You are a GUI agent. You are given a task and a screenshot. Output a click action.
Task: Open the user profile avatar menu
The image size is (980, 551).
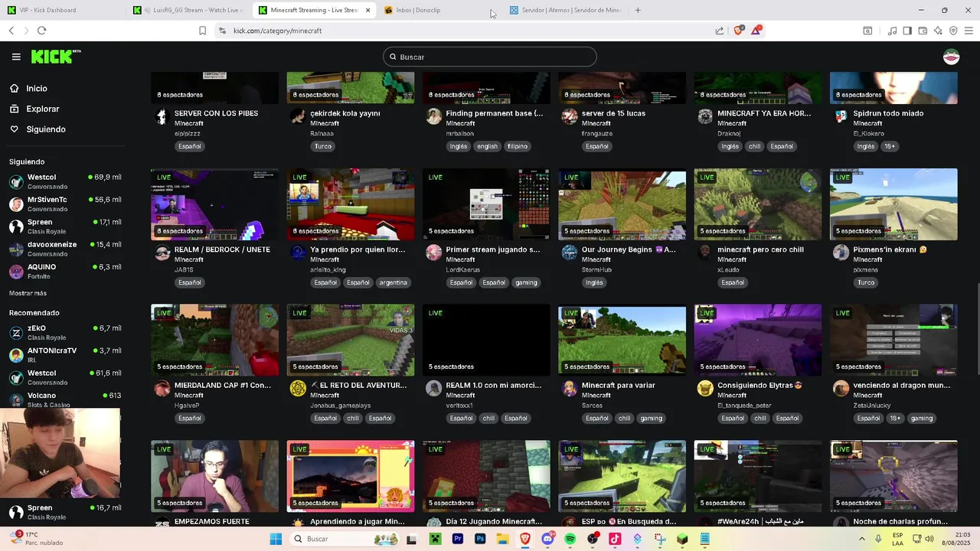click(951, 57)
